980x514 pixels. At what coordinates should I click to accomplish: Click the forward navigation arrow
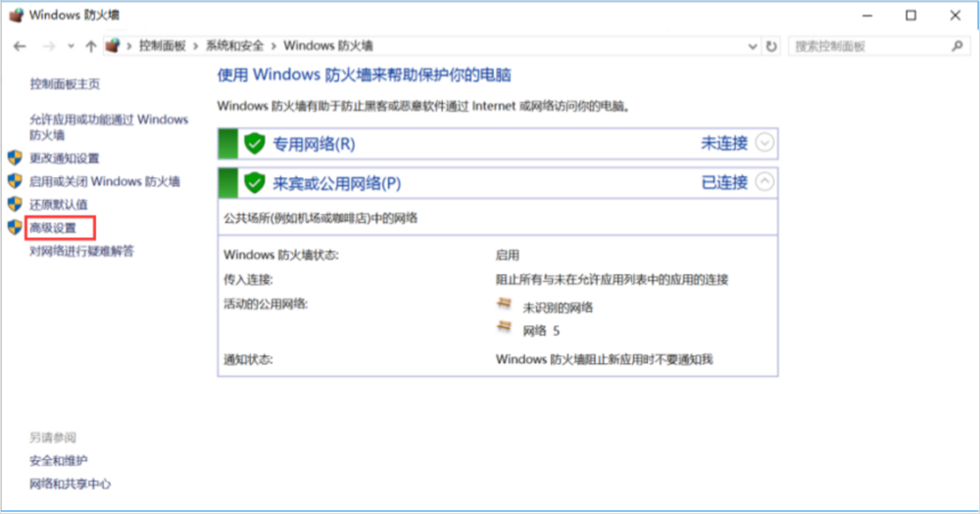49,46
